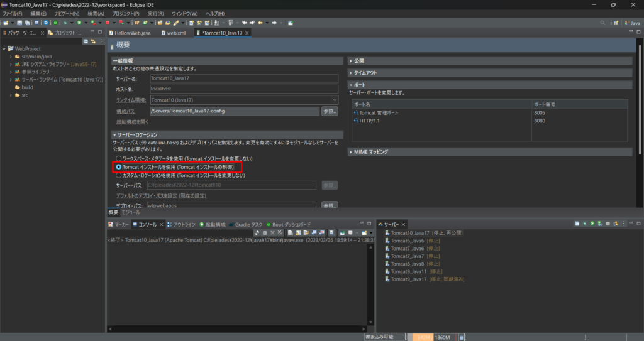Click the Save icon in the main toolbar
Screen dimensions: 644x341
19,23
